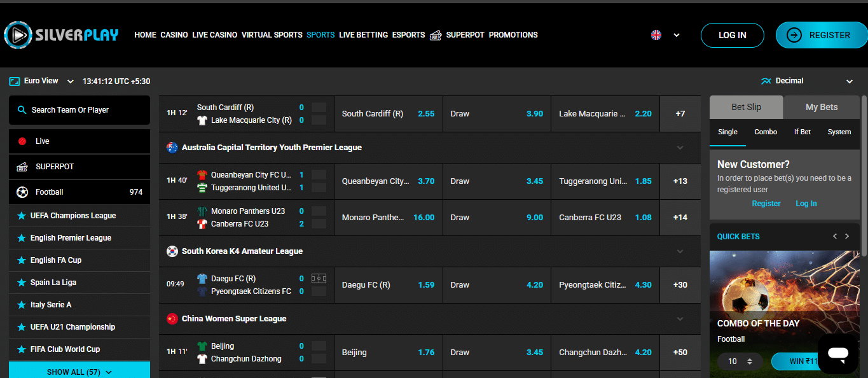Click the red Live indicator icon
Image resolution: width=868 pixels, height=378 pixels.
point(22,141)
